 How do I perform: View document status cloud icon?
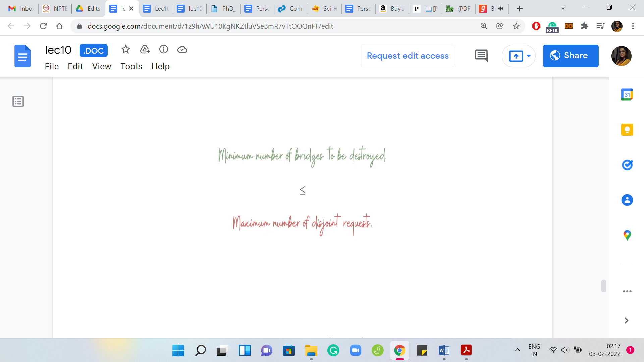(x=182, y=50)
